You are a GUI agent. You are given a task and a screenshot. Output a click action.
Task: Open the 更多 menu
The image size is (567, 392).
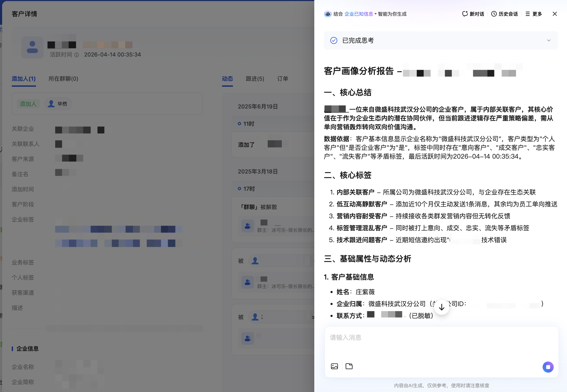click(534, 14)
